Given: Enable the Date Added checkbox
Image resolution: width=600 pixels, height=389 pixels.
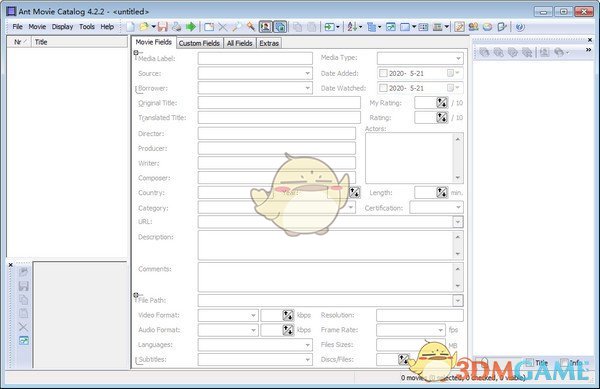Looking at the screenshot, I should click(x=383, y=73).
